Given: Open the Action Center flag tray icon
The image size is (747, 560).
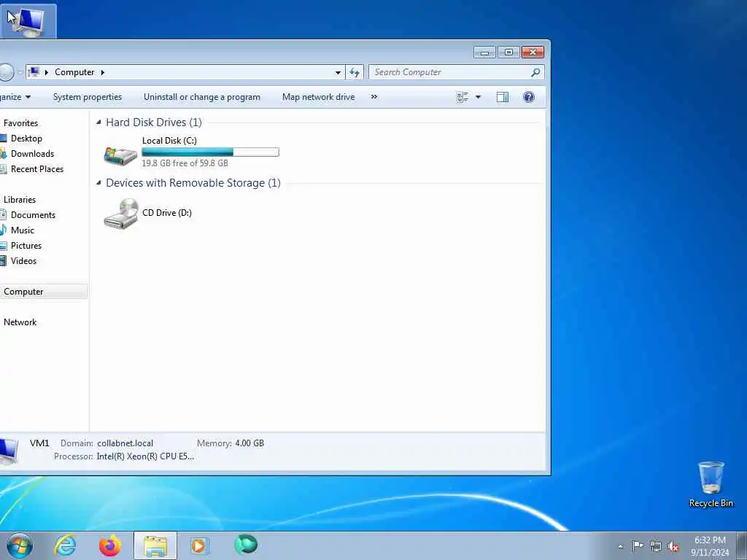Looking at the screenshot, I should click(x=638, y=545).
